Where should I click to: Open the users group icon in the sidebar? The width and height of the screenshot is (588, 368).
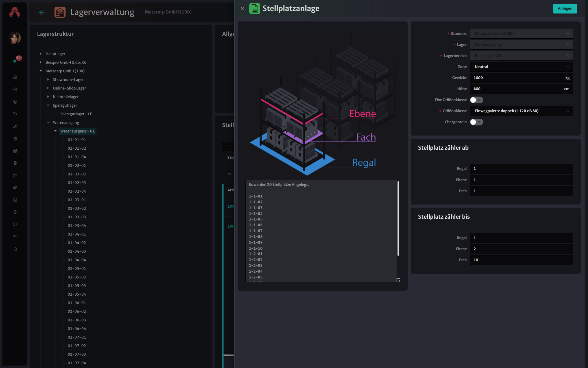coord(15,102)
